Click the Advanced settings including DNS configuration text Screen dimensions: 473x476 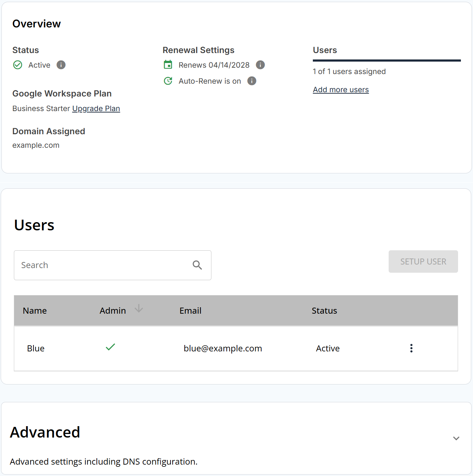104,462
